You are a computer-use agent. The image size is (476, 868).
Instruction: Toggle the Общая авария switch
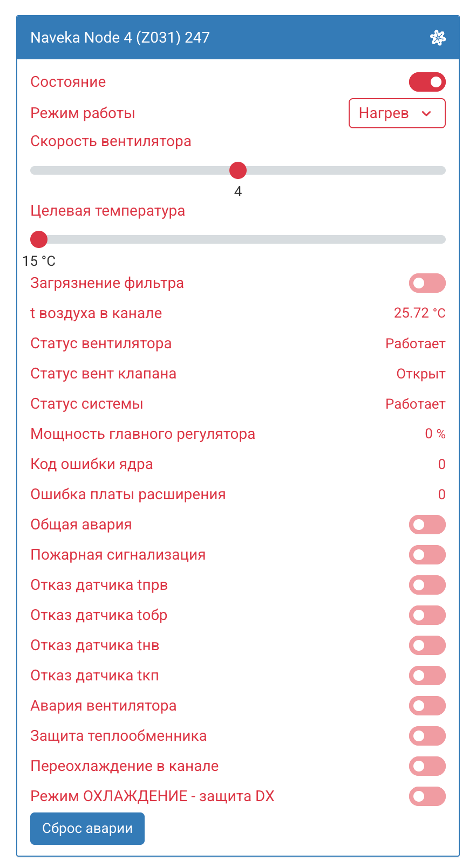[427, 525]
